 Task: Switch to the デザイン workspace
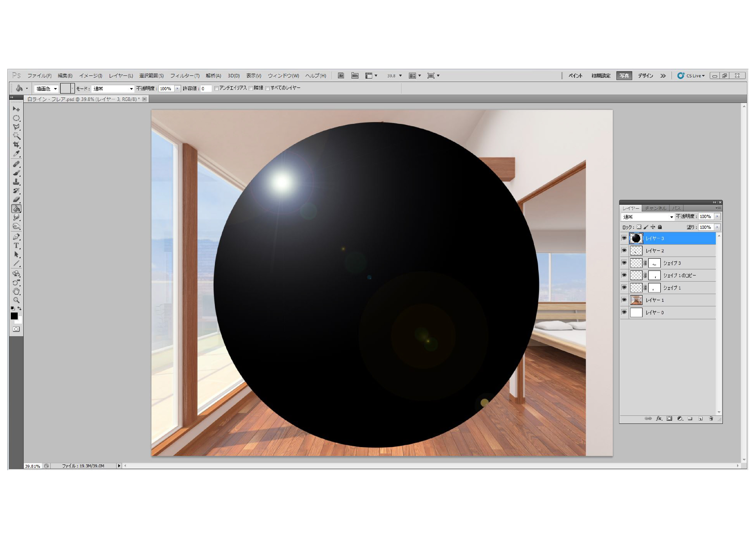click(x=645, y=76)
